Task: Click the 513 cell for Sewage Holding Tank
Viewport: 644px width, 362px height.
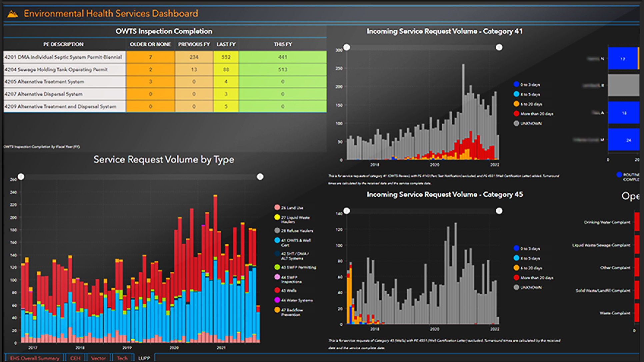Action: pos(283,69)
